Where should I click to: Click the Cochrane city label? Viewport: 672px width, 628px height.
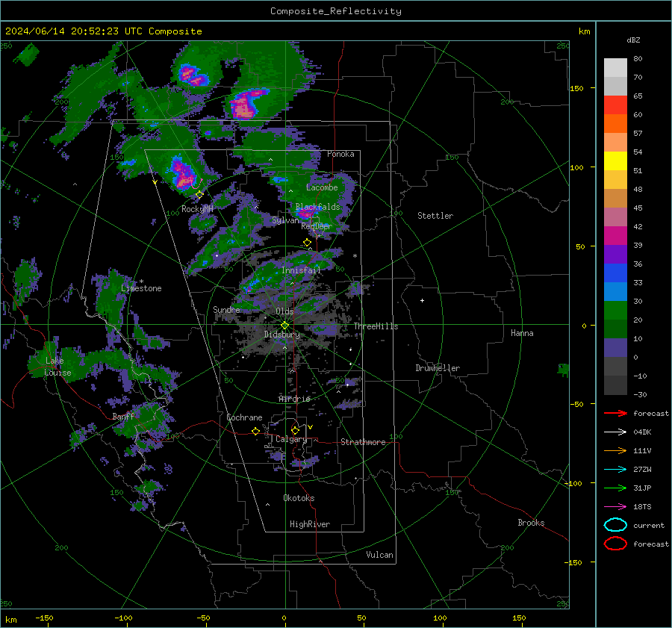[x=244, y=417]
